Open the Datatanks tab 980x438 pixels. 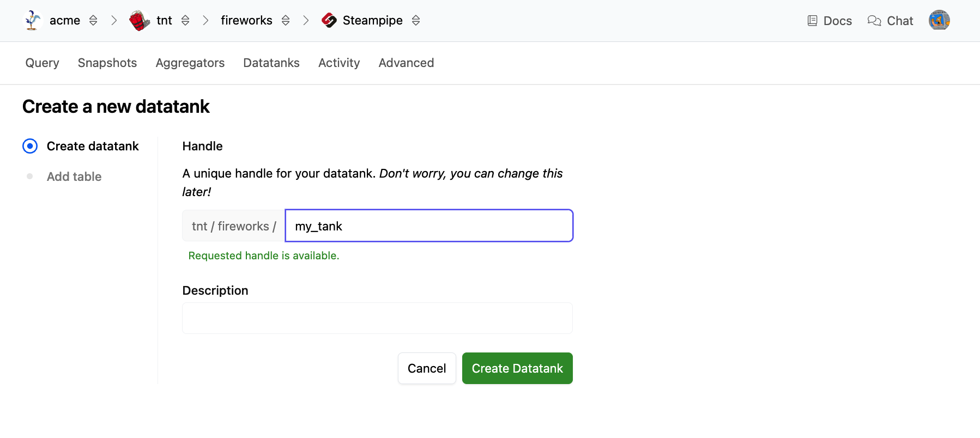pos(271,63)
